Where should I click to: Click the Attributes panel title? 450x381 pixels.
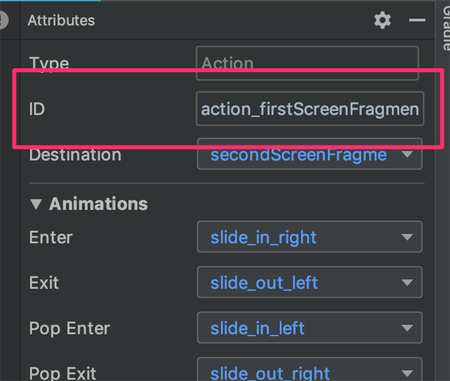coord(61,20)
